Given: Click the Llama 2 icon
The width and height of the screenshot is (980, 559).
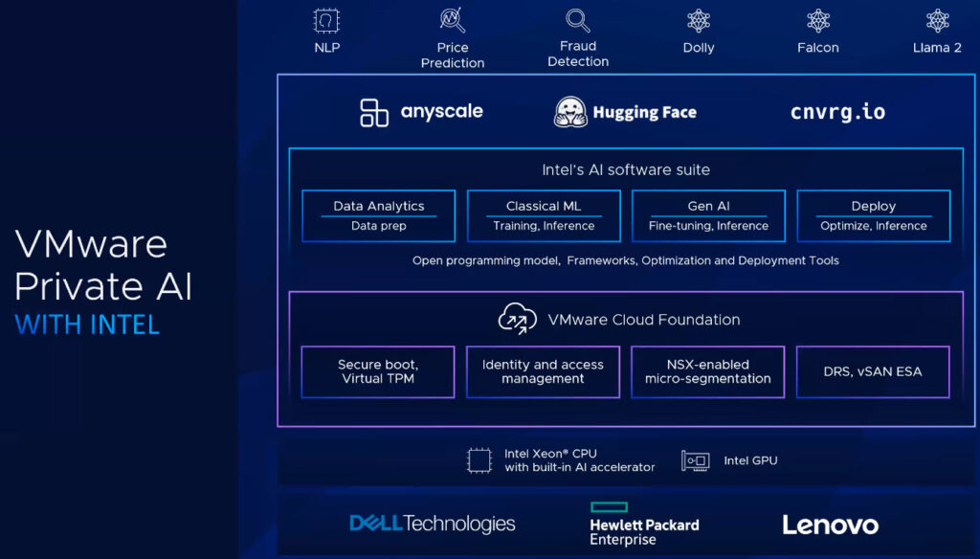Looking at the screenshot, I should click(935, 21).
